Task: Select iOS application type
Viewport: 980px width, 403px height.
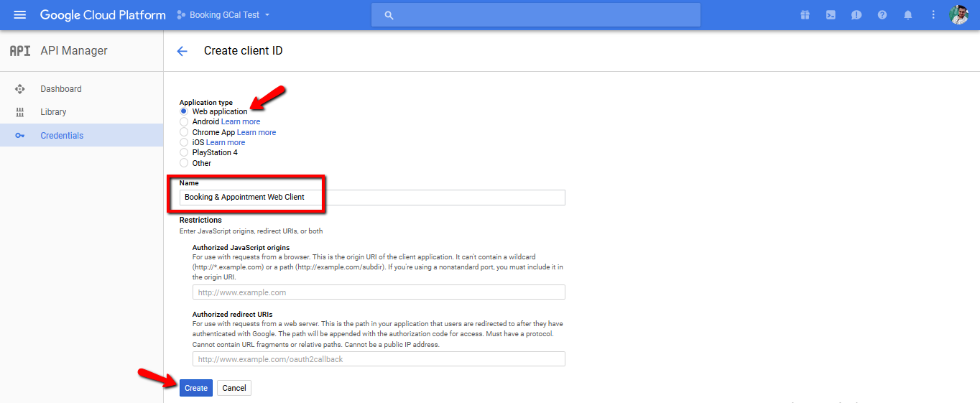Action: [184, 142]
